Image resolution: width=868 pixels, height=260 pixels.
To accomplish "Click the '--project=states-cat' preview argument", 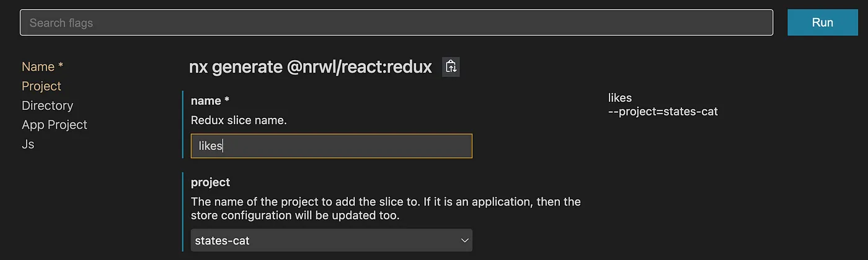I will (663, 112).
